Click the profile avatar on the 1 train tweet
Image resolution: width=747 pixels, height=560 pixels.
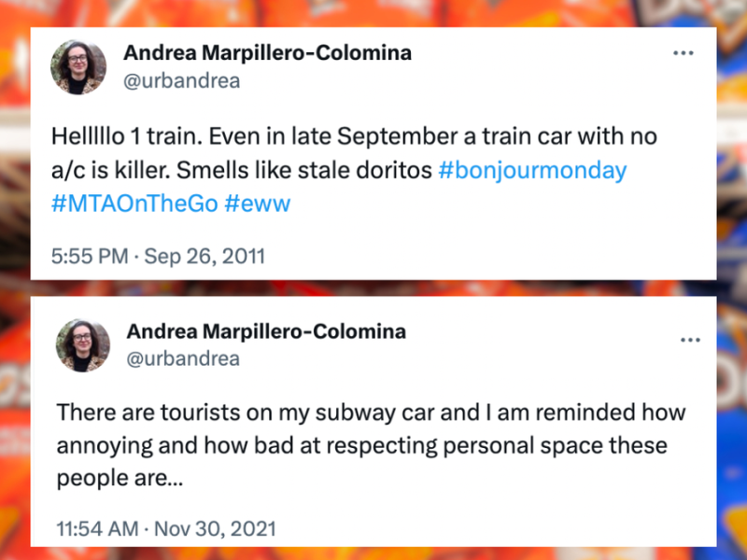78,67
